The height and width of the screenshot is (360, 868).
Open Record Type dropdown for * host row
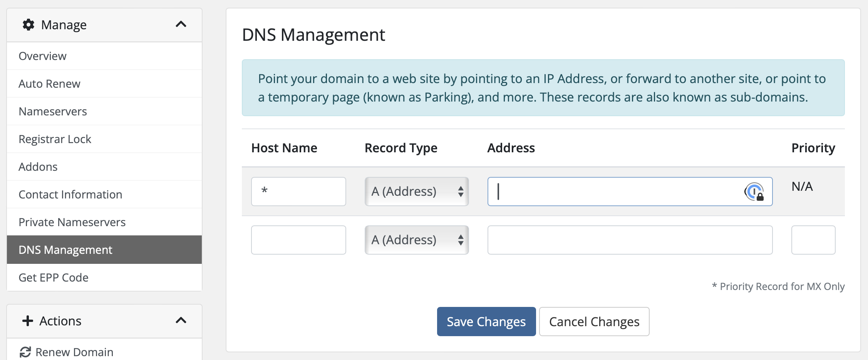(x=417, y=192)
